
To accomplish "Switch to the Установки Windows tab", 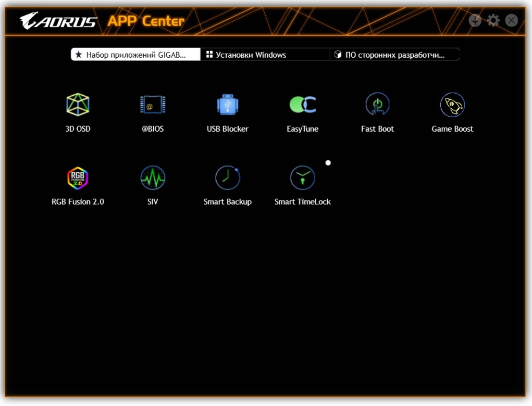I will coord(265,55).
